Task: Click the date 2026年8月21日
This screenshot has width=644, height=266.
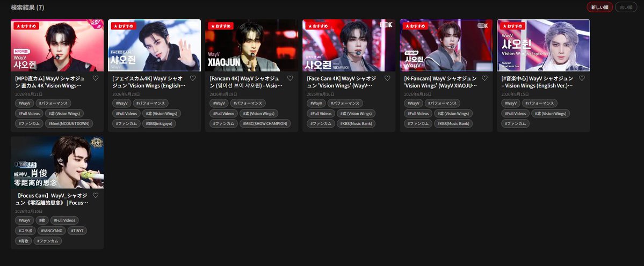Action: [28, 94]
